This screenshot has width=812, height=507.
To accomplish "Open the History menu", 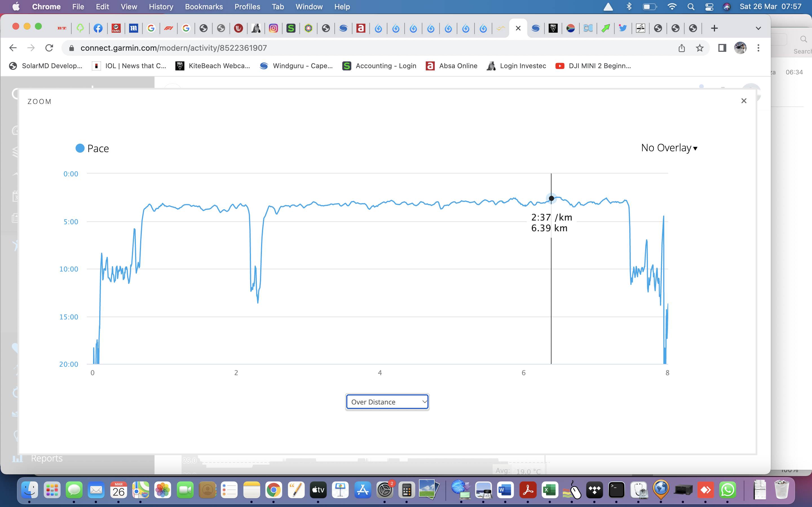I will point(161,7).
